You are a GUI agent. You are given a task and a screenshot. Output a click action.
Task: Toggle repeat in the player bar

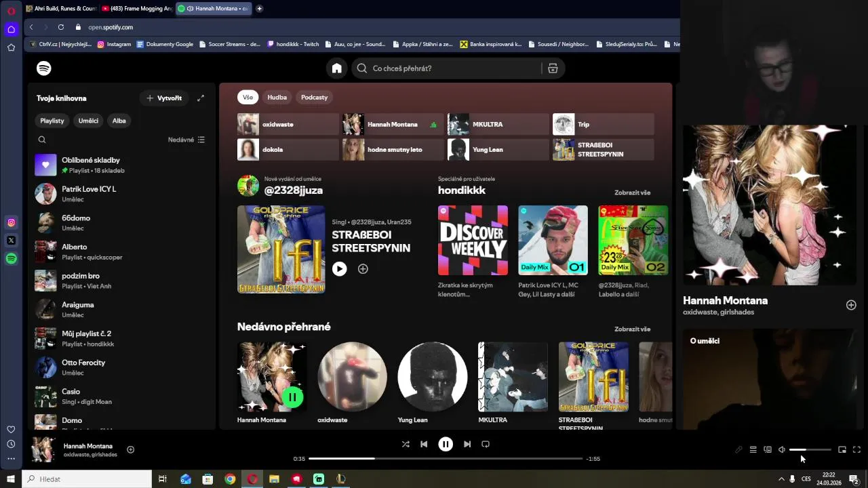(x=486, y=444)
